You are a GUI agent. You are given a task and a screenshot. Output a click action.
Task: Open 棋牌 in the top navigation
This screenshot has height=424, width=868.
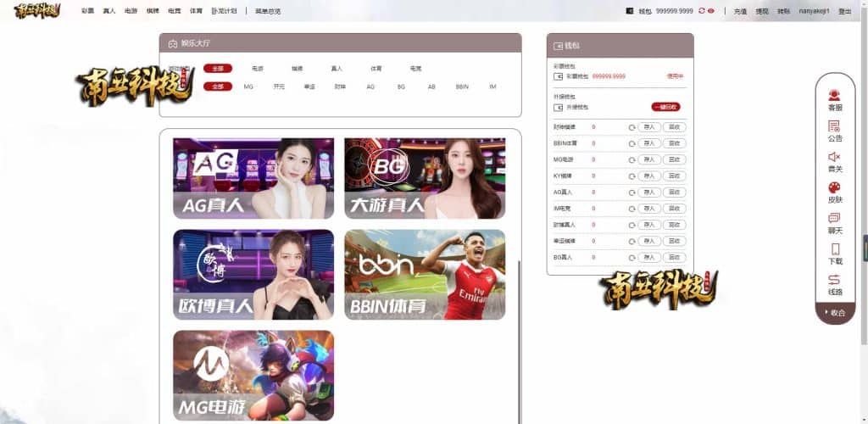[153, 10]
